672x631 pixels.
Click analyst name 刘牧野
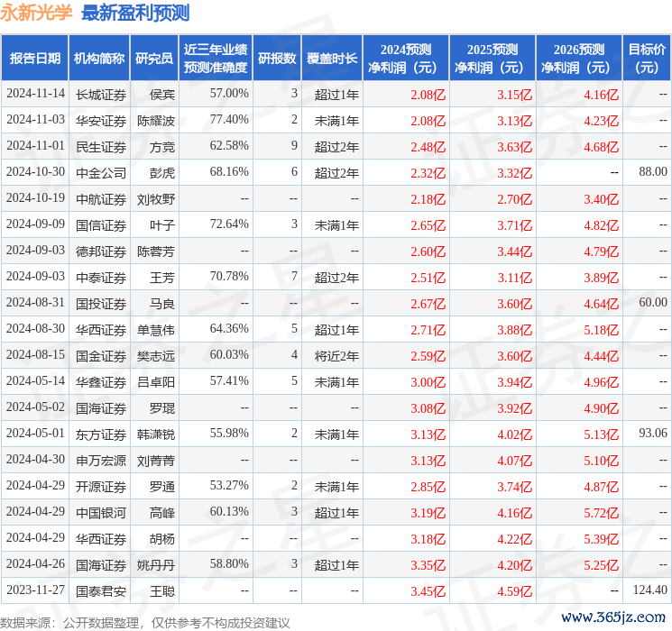(x=156, y=199)
